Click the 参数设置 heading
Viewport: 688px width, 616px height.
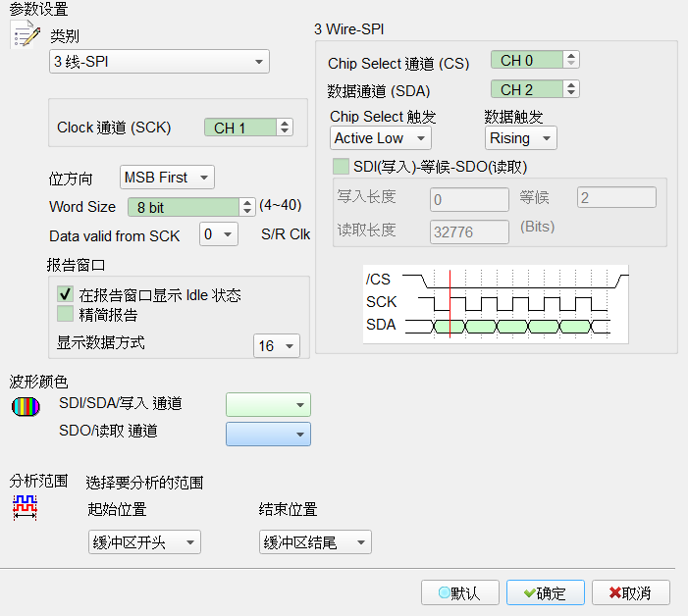coord(38,9)
